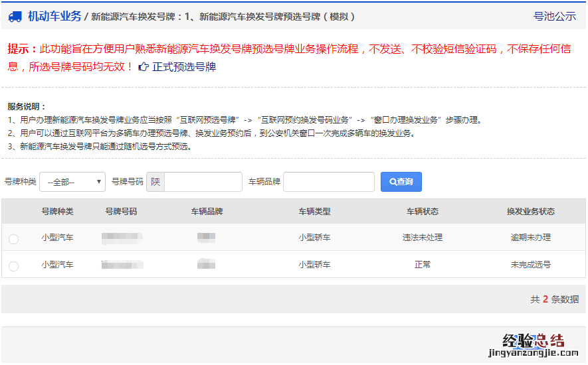Expand the 号牌种类 dropdown showing --全部--

click(x=72, y=182)
